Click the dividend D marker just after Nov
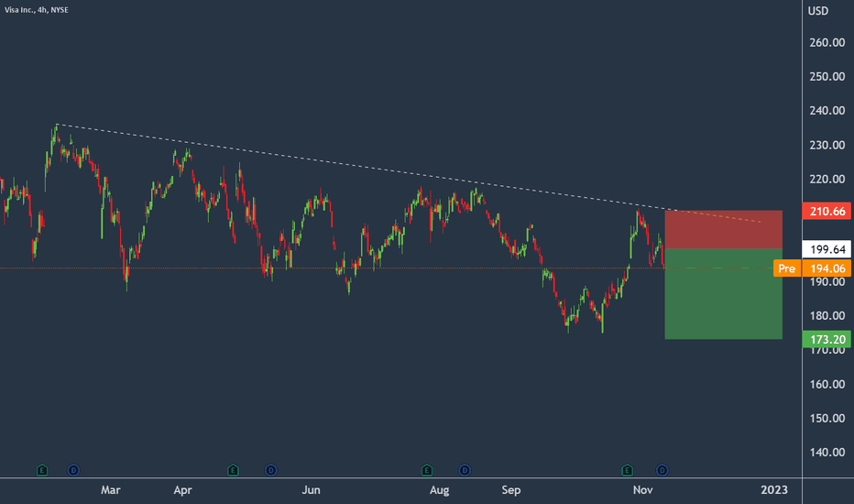Viewport: 854px width, 504px height. 662,470
